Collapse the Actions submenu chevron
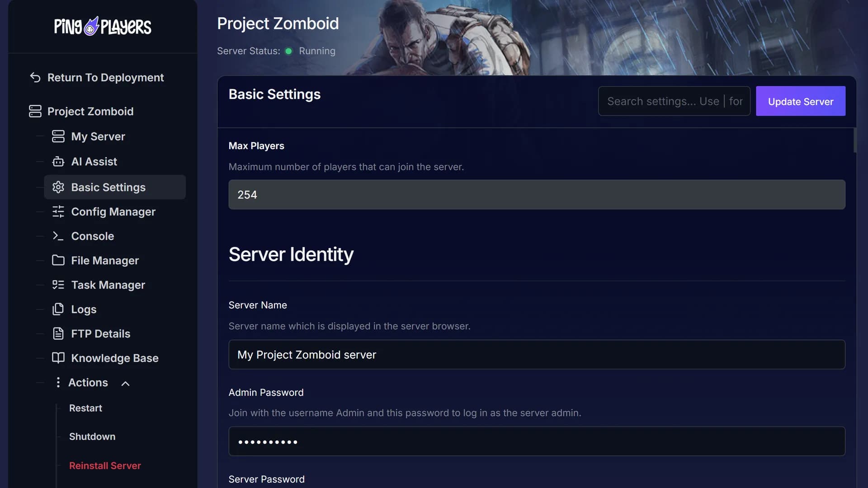868x488 pixels. point(126,383)
